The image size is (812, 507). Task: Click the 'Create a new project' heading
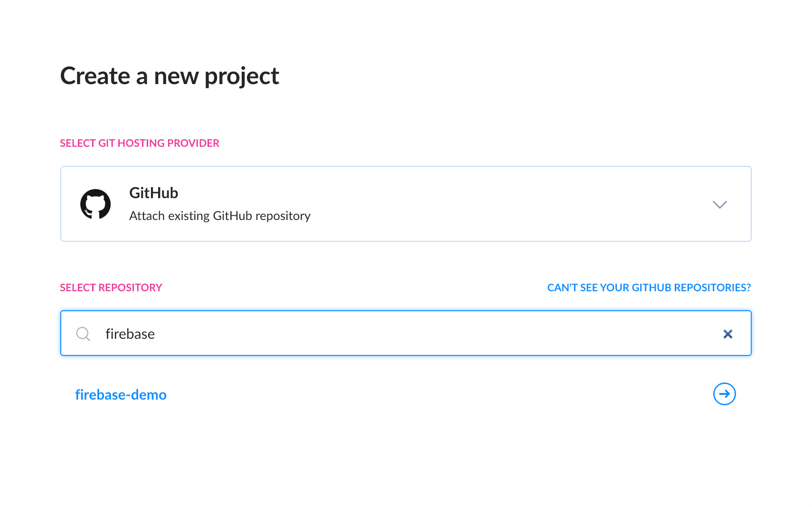[x=170, y=76]
